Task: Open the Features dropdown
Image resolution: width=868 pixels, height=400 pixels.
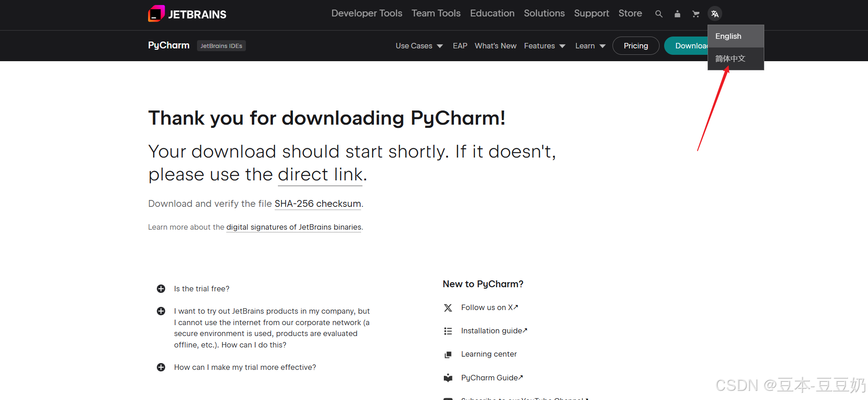Action: (545, 46)
